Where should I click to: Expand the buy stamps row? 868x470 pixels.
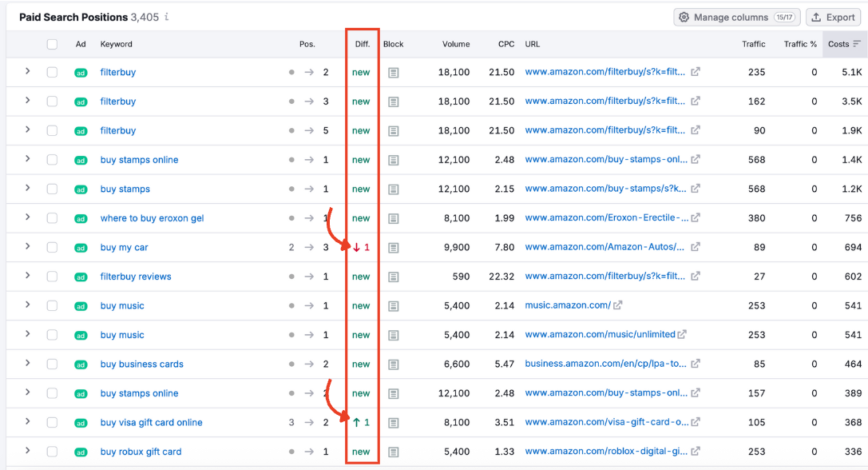(x=26, y=189)
